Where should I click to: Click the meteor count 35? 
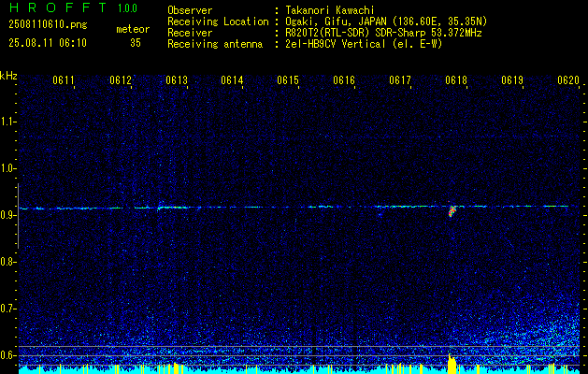136,43
